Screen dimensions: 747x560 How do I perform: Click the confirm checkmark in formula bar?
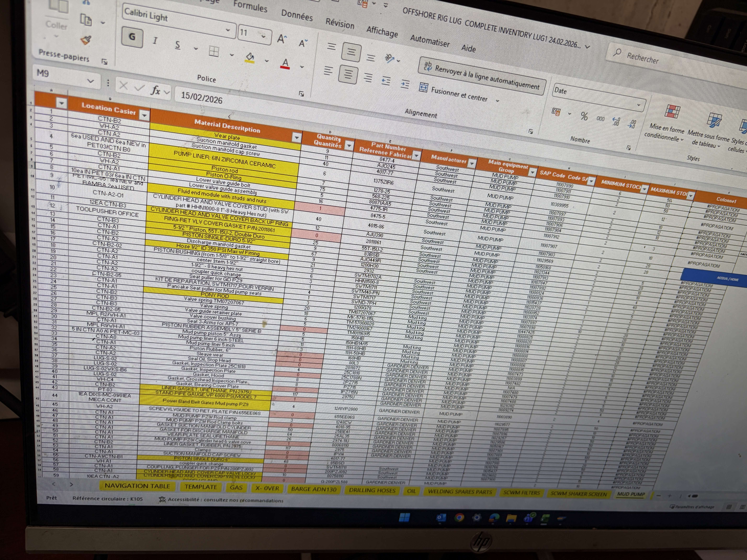139,88
